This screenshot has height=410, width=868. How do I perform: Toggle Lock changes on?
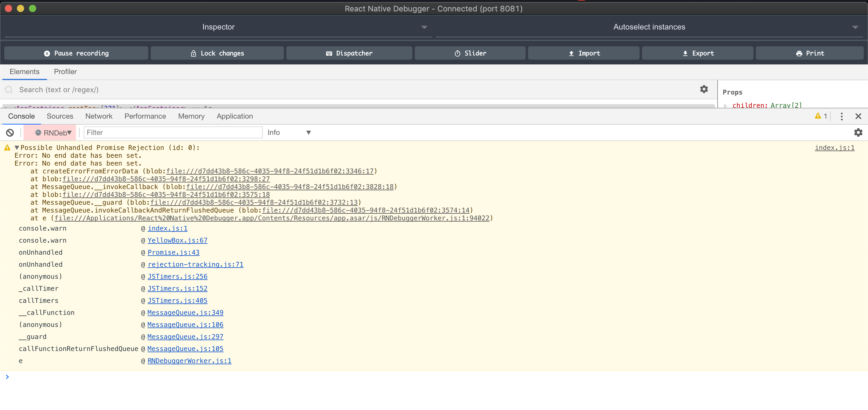coord(217,53)
